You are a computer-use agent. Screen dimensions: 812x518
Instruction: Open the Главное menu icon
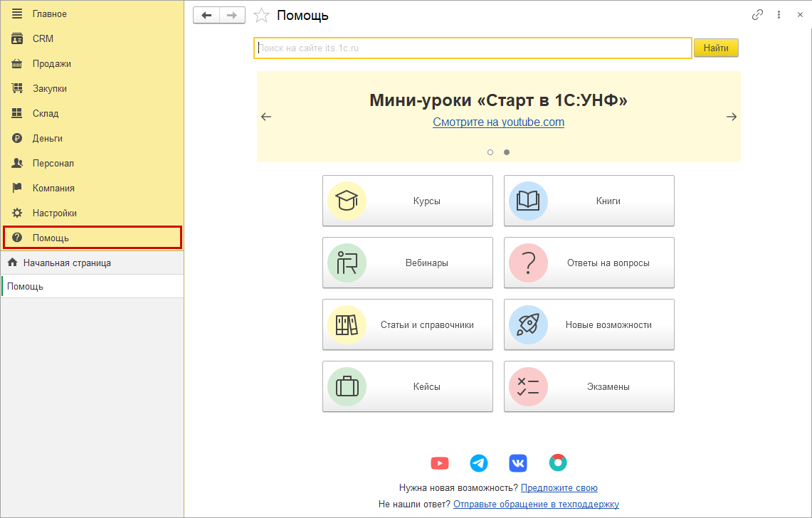[17, 14]
